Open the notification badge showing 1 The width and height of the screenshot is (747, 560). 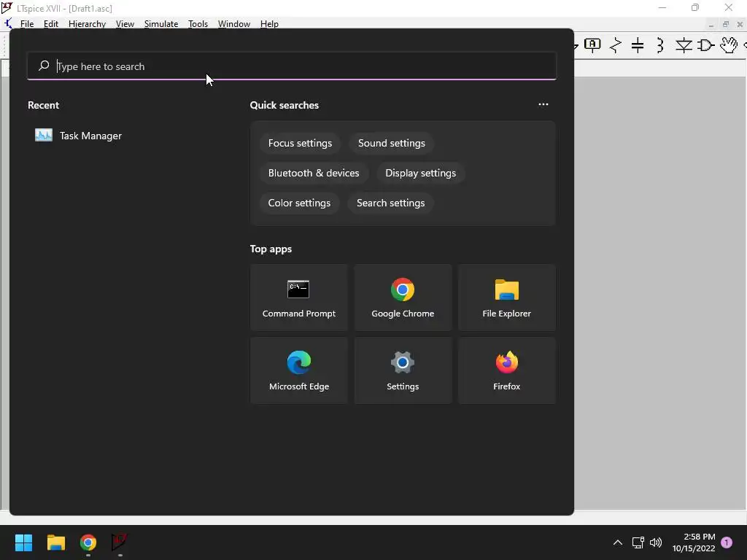click(x=727, y=542)
